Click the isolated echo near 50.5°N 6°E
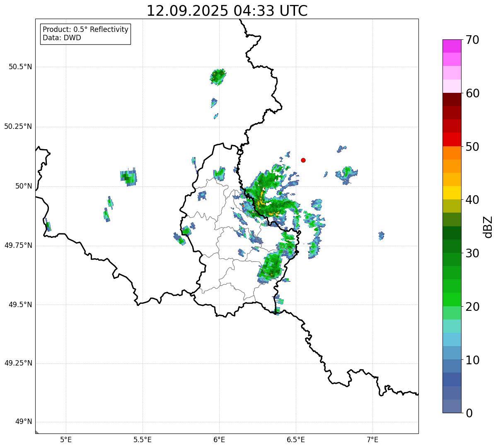 point(218,77)
